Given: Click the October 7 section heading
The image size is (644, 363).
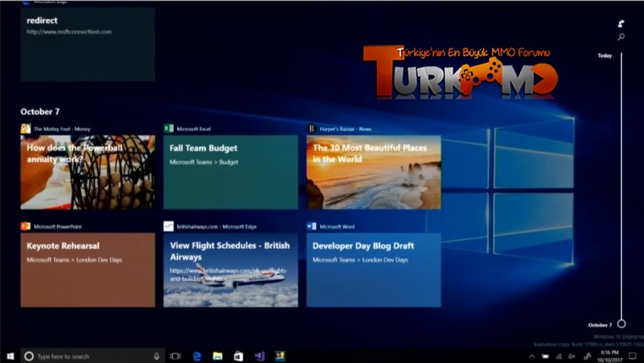Looking at the screenshot, I should point(40,112).
